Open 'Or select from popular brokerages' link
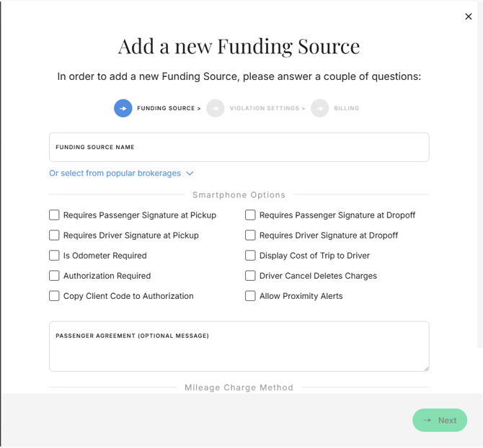This screenshot has height=448, width=483. pyautogui.click(x=115, y=174)
